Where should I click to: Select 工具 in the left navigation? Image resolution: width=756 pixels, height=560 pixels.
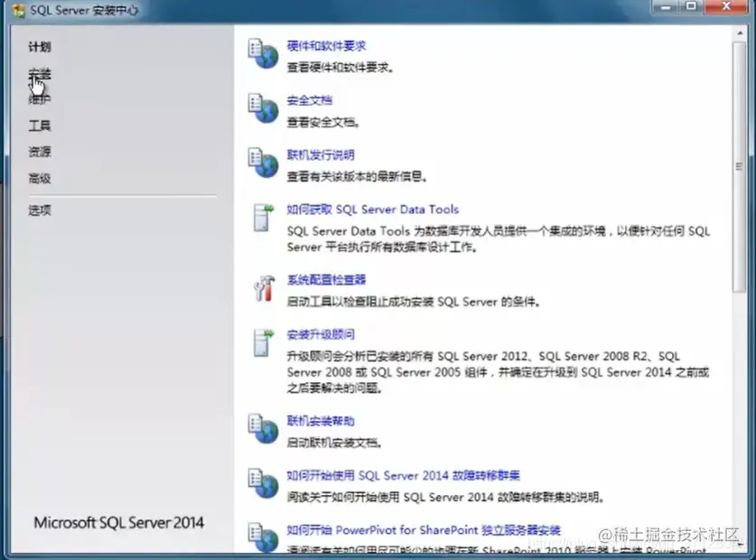coord(40,126)
